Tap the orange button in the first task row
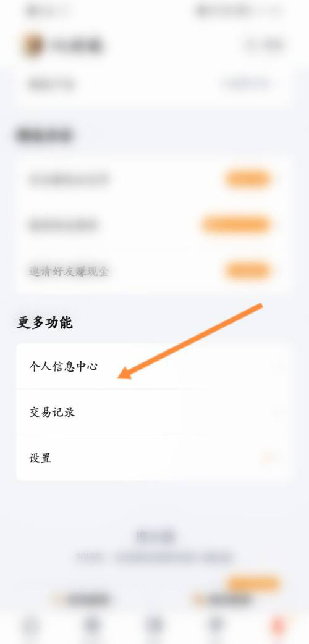 (249, 178)
